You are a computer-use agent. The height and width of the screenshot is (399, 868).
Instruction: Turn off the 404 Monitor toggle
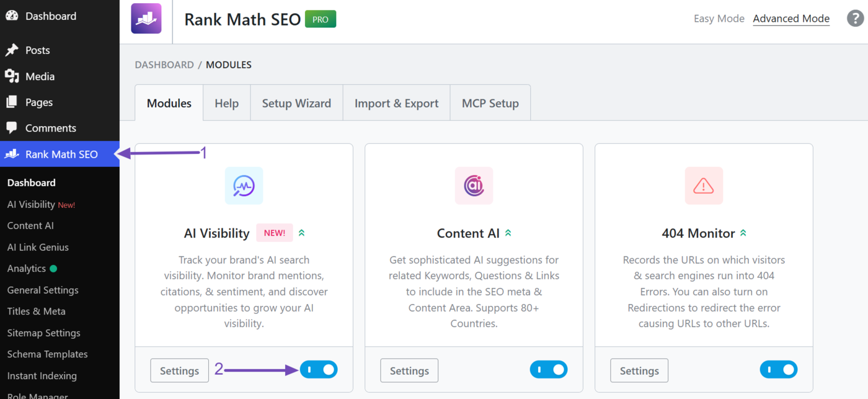click(x=779, y=370)
